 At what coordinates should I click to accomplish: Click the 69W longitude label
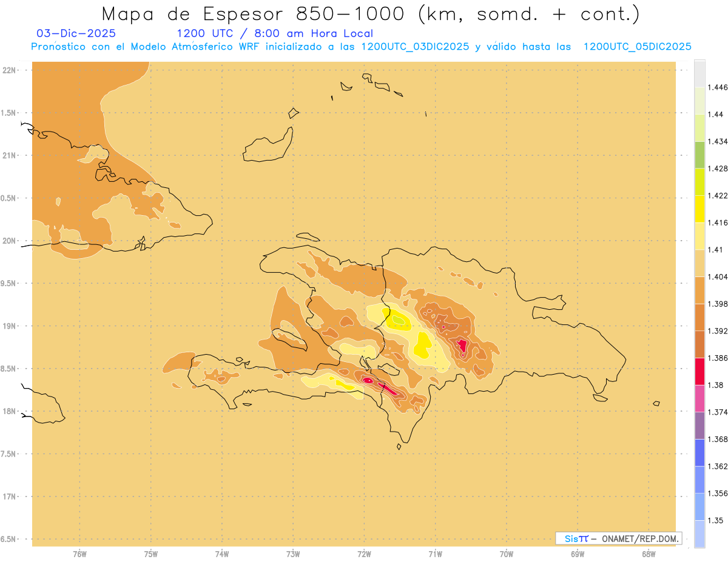tap(578, 554)
